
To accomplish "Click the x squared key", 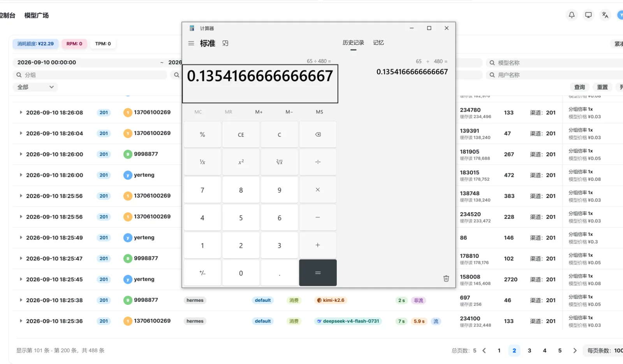I will click(x=241, y=162).
